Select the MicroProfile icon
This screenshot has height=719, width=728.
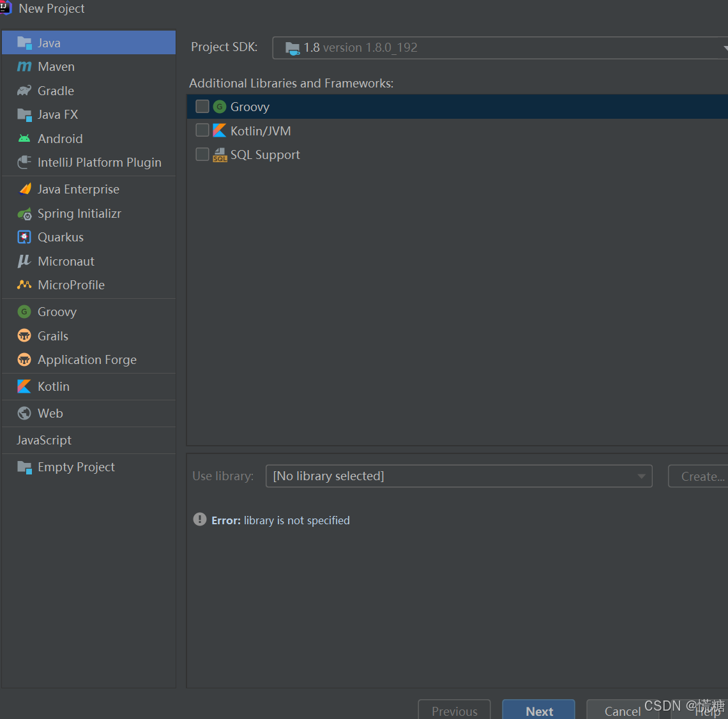pos(24,285)
